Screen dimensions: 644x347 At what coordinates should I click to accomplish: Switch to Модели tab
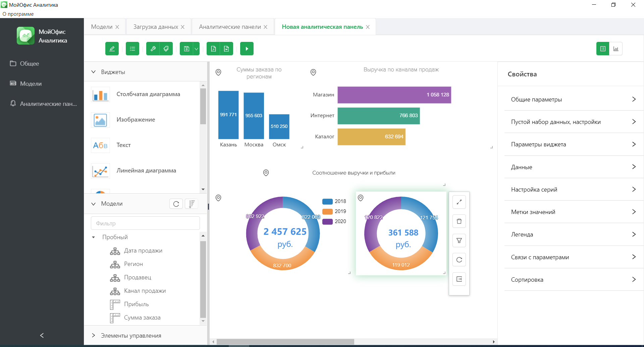102,27
